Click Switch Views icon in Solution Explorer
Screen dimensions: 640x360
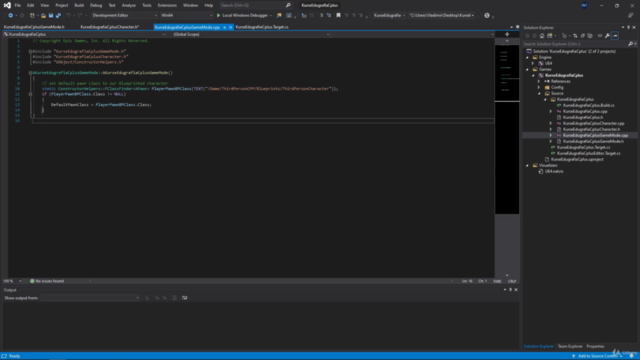[x=550, y=36]
